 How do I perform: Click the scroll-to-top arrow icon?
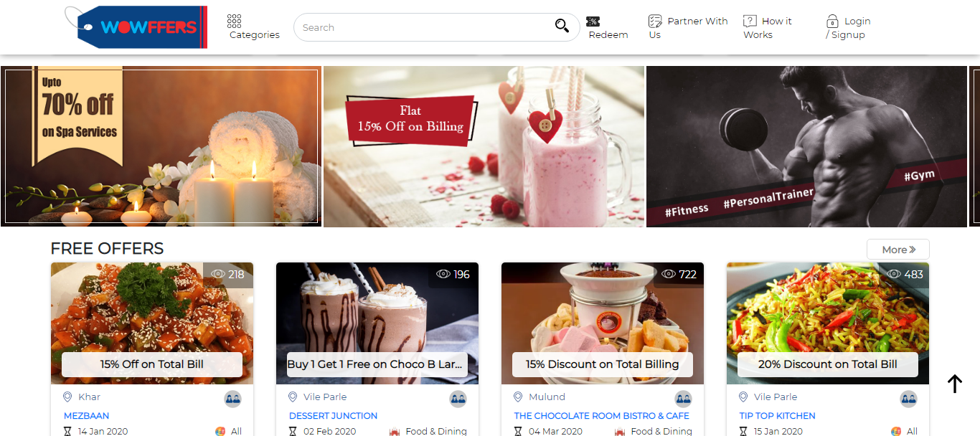[x=954, y=384]
